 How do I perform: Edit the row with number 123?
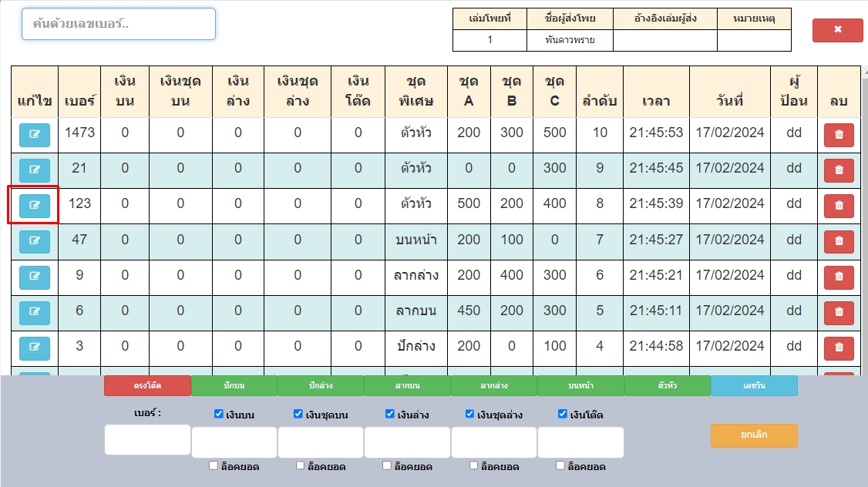[x=35, y=206]
